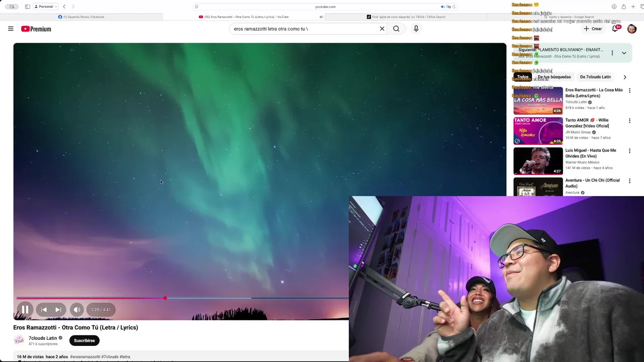Run search with magnifying glass button

(396, 29)
